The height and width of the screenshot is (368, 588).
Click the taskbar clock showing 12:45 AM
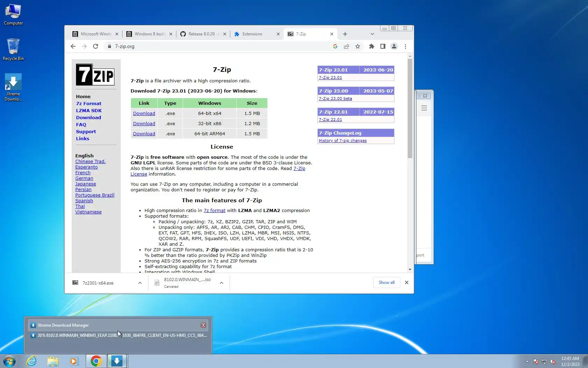(x=570, y=361)
